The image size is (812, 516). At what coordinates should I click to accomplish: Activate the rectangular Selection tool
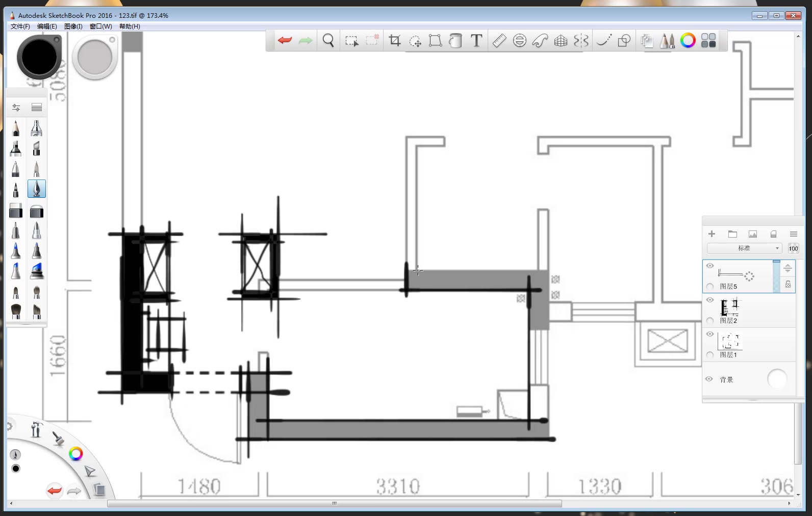click(351, 41)
